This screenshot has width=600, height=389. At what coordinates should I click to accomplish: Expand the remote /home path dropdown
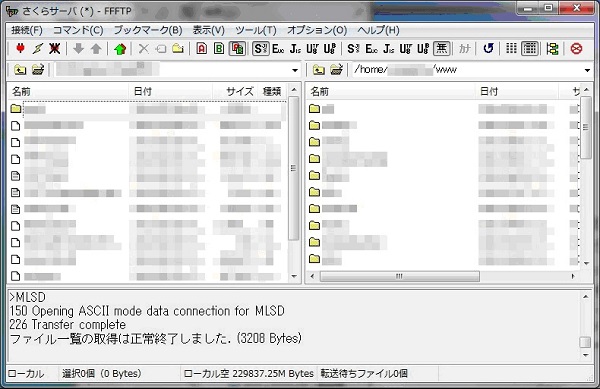[x=587, y=70]
